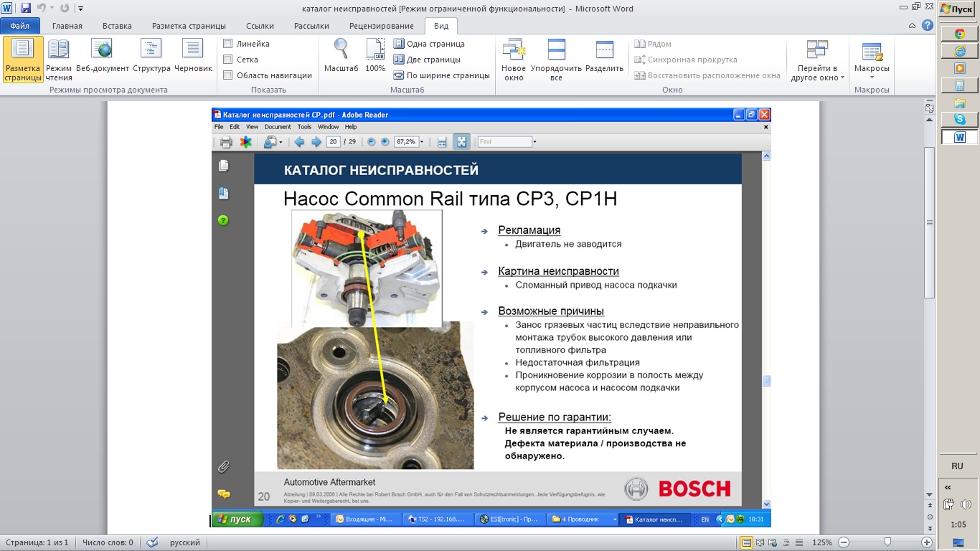Open the Макросы dropdown menu
Image resolution: width=980 pixels, height=551 pixels.
pyautogui.click(x=872, y=60)
